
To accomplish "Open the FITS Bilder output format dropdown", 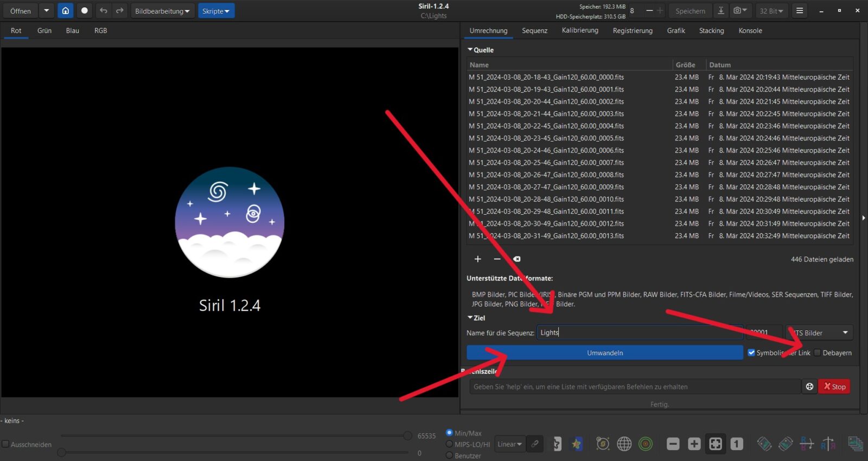I will [x=819, y=332].
